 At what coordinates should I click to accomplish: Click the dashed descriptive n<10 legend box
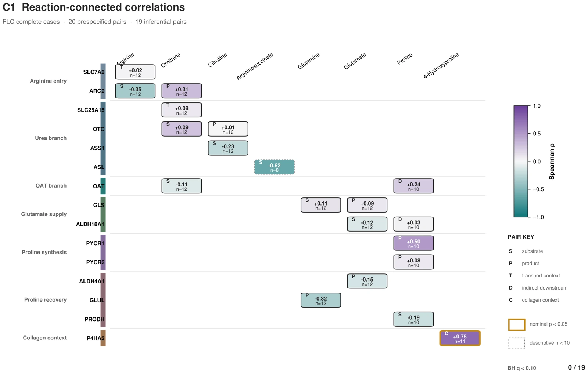point(517,343)
